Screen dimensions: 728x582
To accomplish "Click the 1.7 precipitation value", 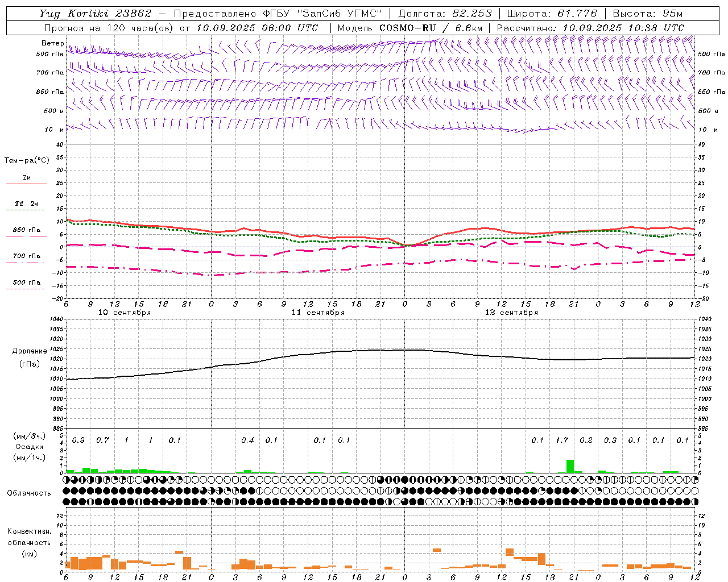I will [562, 440].
